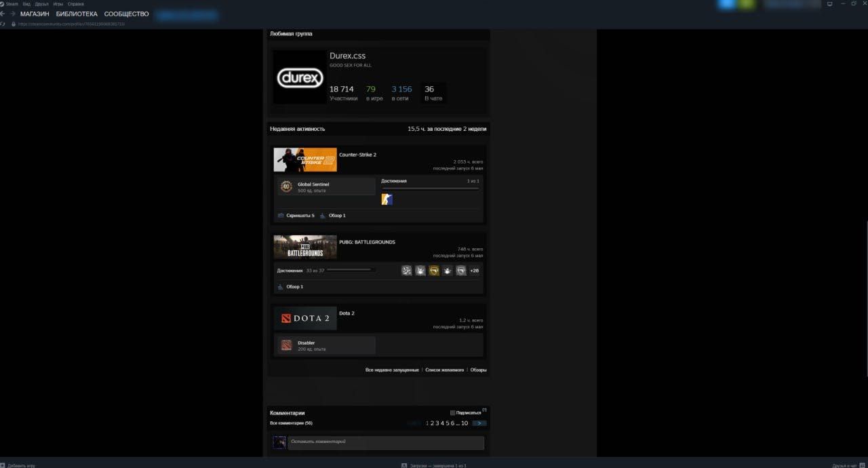Viewport: 868px width, 468px height.
Task: Go to comments page 6
Action: [x=452, y=423]
